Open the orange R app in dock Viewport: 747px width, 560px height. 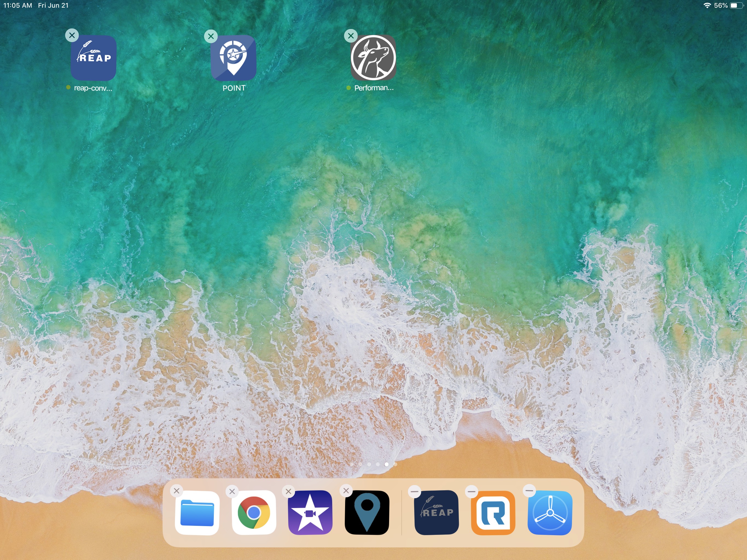[x=493, y=512]
